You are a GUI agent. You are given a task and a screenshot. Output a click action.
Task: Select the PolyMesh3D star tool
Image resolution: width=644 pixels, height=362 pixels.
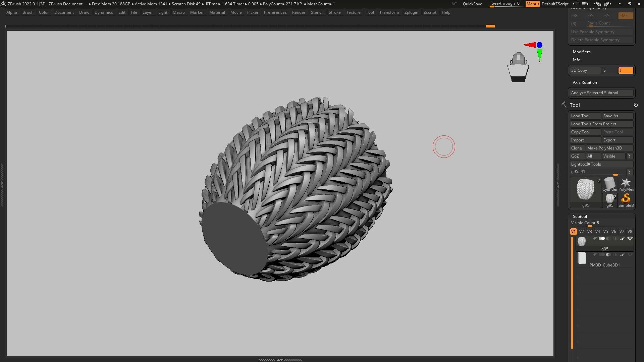[626, 183]
